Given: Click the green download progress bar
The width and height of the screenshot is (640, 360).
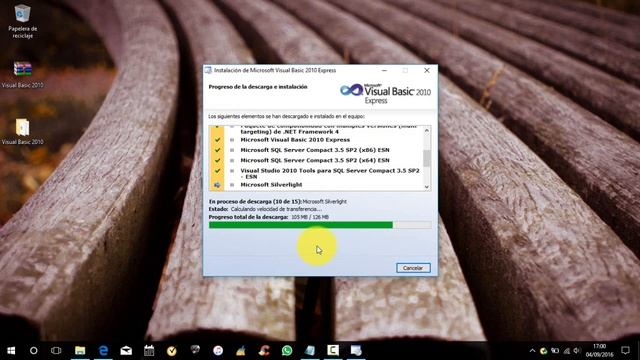Looking at the screenshot, I should [320, 225].
